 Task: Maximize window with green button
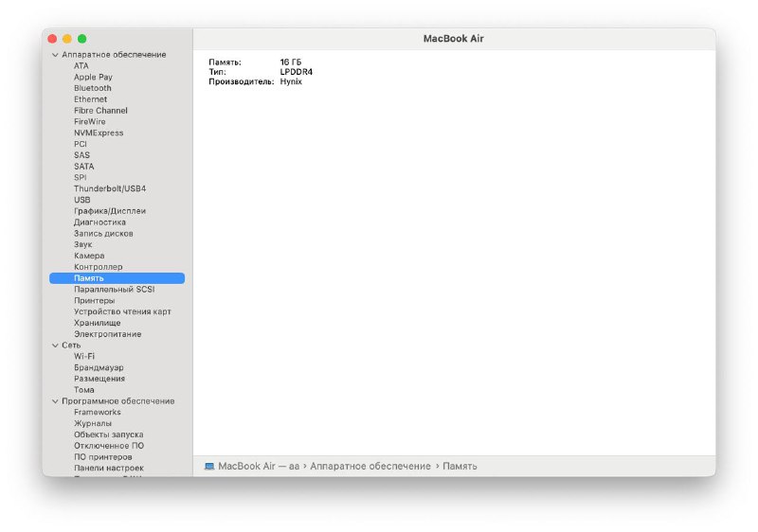pyautogui.click(x=82, y=39)
